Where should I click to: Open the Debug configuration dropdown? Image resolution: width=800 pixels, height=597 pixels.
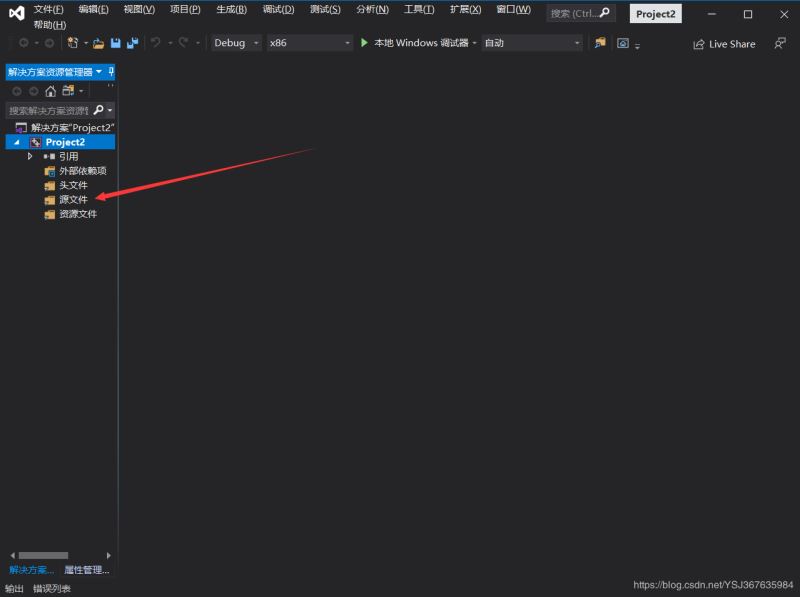coord(236,43)
